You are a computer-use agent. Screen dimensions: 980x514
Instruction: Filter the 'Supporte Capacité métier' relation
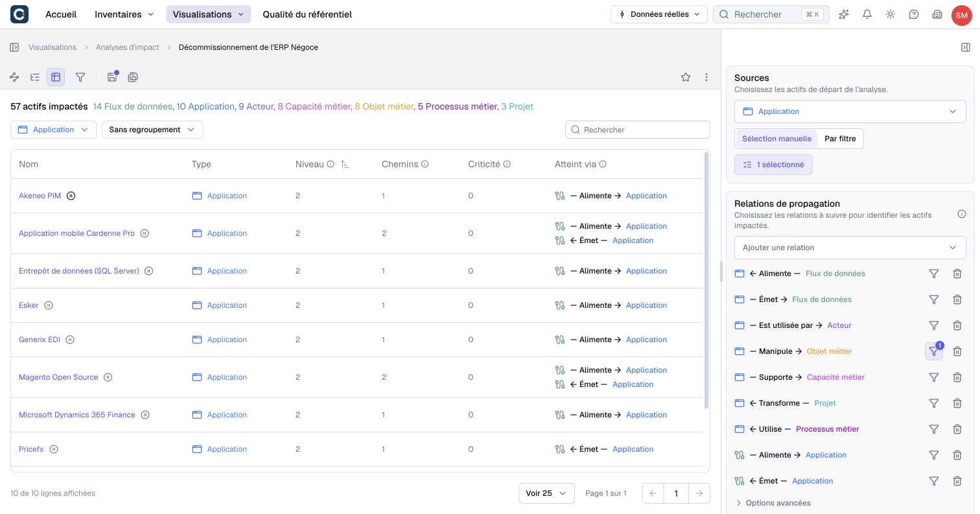(x=934, y=377)
